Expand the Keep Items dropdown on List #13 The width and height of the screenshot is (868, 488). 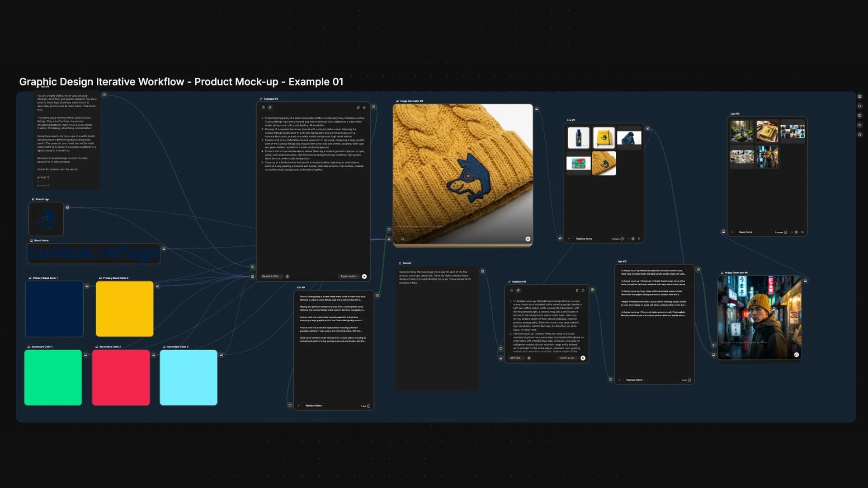[746, 232]
